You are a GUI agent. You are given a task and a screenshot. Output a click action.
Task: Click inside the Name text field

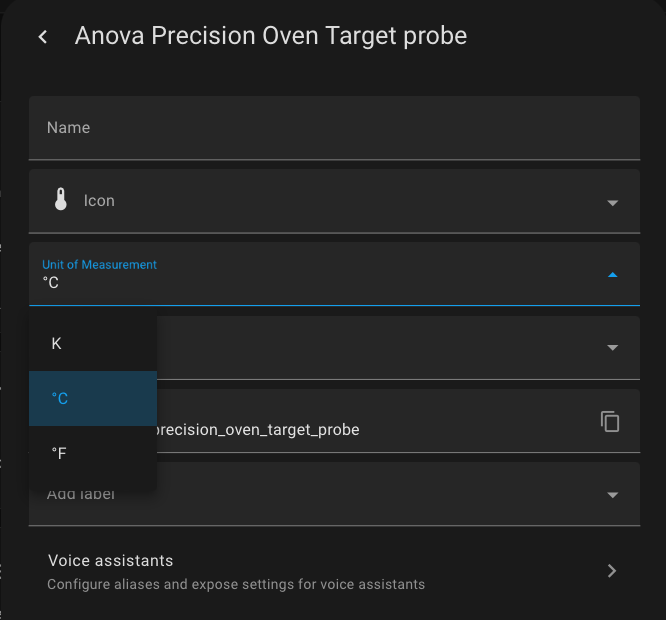point(334,128)
